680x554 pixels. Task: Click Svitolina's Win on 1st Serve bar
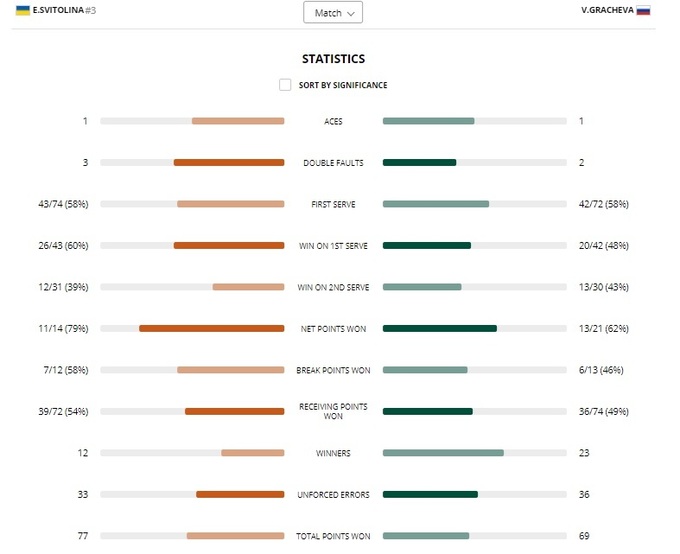tap(229, 246)
